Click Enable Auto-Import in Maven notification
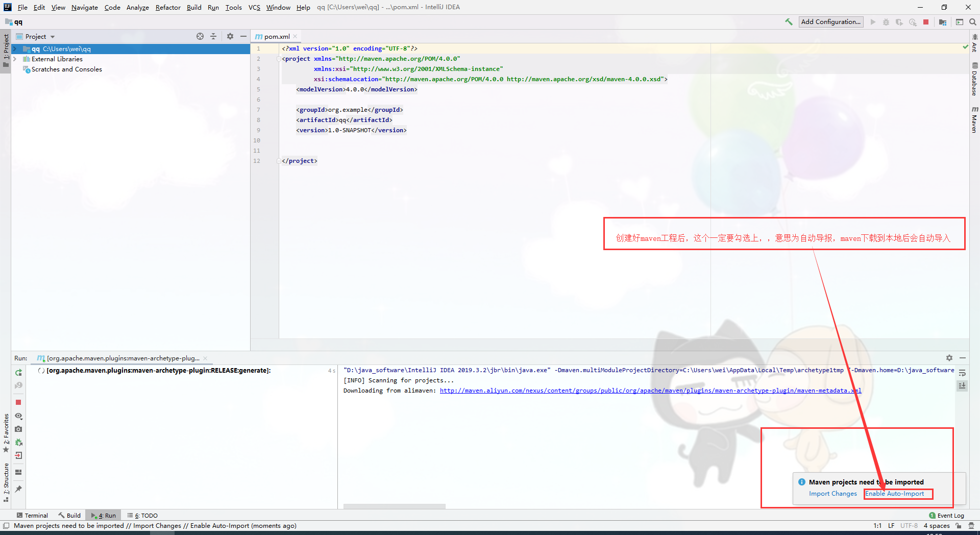 click(894, 494)
